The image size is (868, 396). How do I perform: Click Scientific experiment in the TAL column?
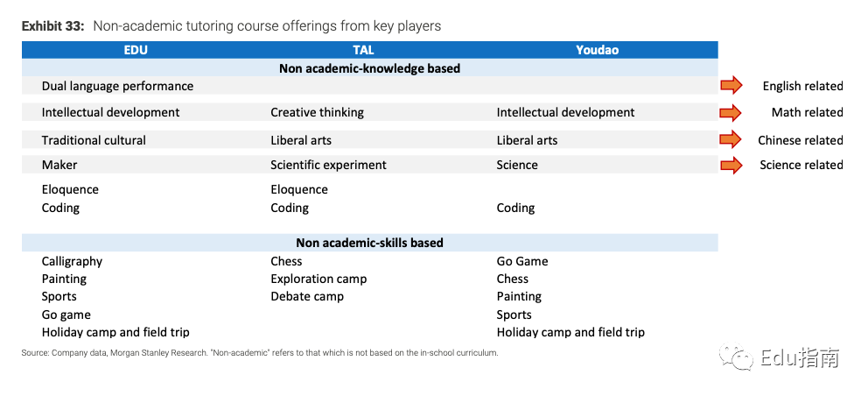point(328,165)
